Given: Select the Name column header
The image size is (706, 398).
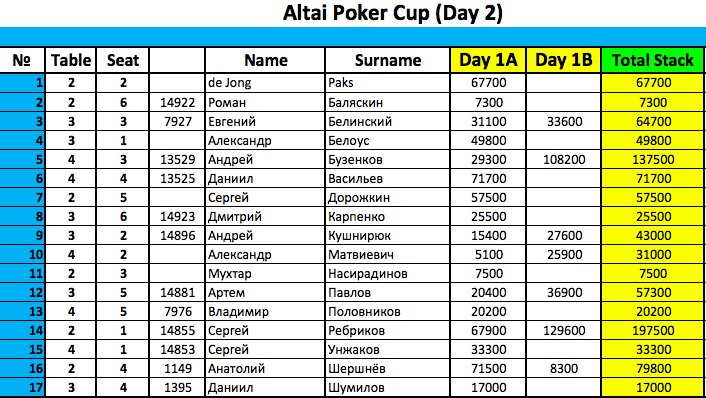Looking at the screenshot, I should coord(265,60).
